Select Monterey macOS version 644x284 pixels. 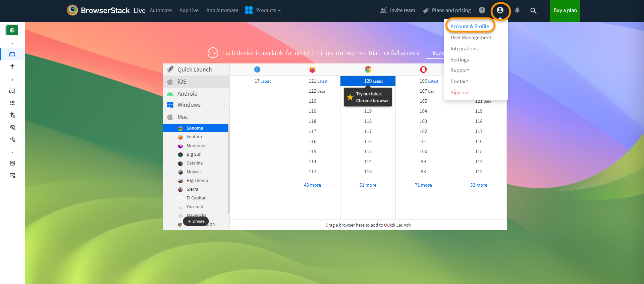[196, 146]
